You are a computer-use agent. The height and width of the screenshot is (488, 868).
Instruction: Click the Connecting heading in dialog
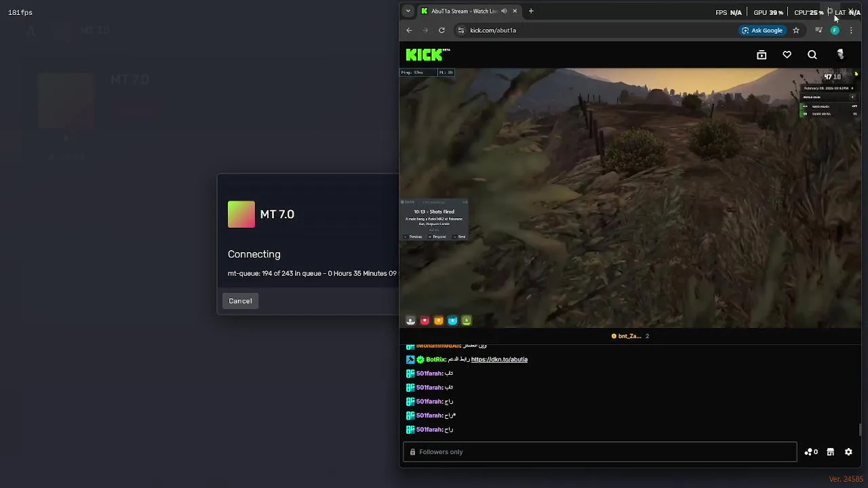pyautogui.click(x=254, y=254)
